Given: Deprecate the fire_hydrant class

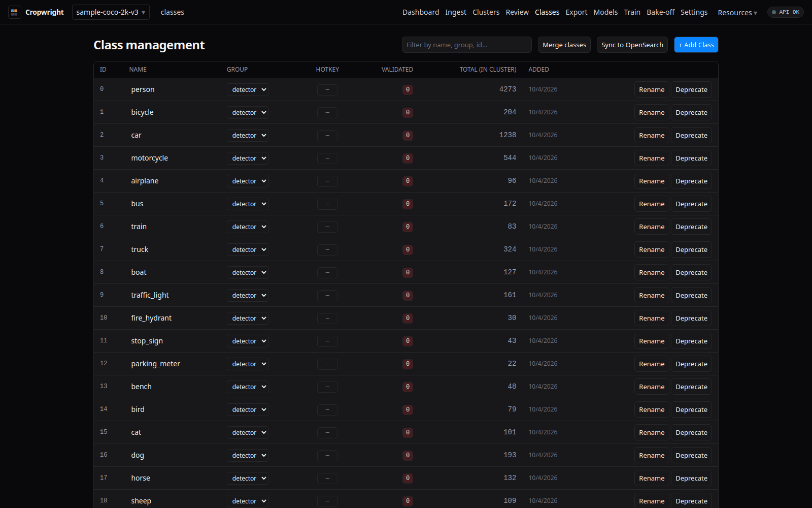Looking at the screenshot, I should coord(691,319).
